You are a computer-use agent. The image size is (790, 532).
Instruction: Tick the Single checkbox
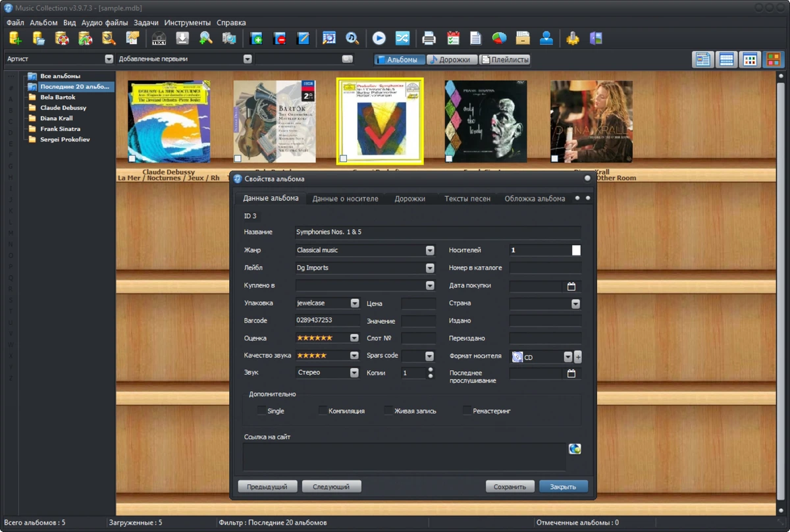[261, 410]
